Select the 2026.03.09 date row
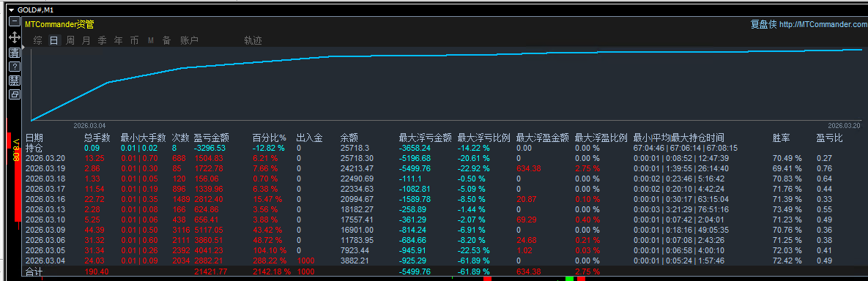Image resolution: width=868 pixels, height=281 pixels. [46, 230]
